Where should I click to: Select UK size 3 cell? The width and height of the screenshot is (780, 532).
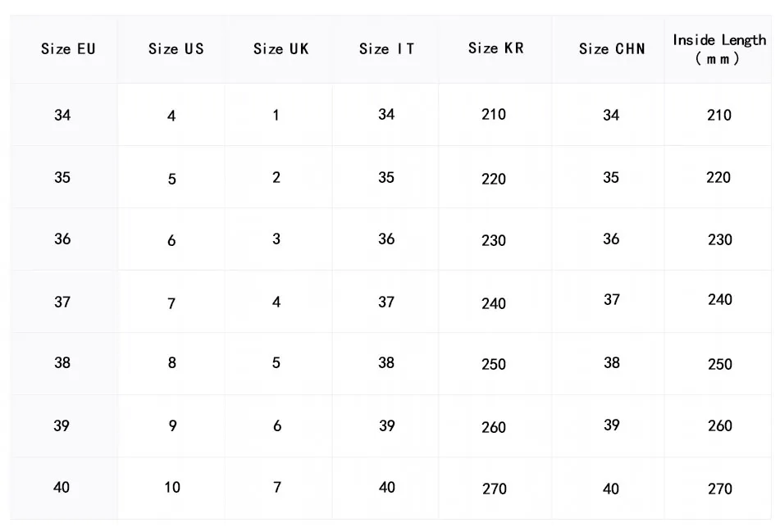[x=276, y=239]
